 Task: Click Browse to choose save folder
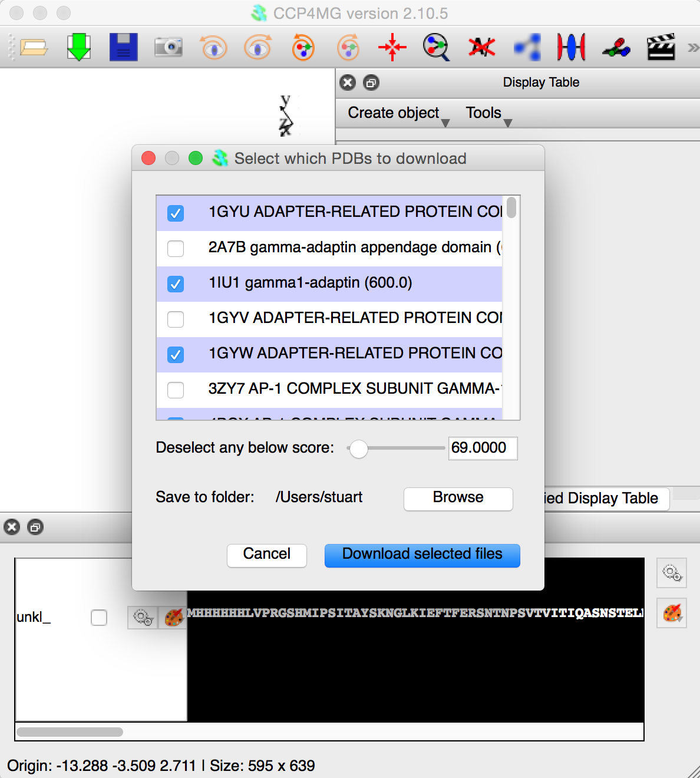pyautogui.click(x=458, y=498)
